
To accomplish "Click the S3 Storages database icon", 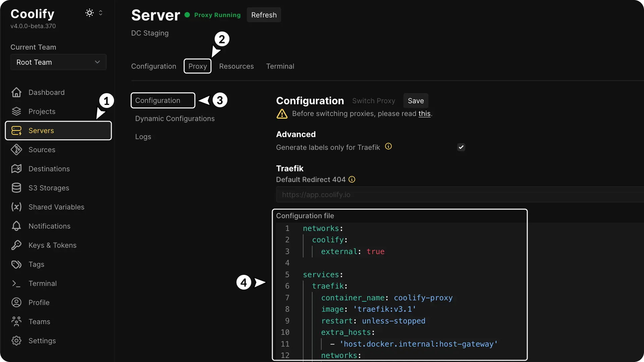I will click(x=16, y=188).
